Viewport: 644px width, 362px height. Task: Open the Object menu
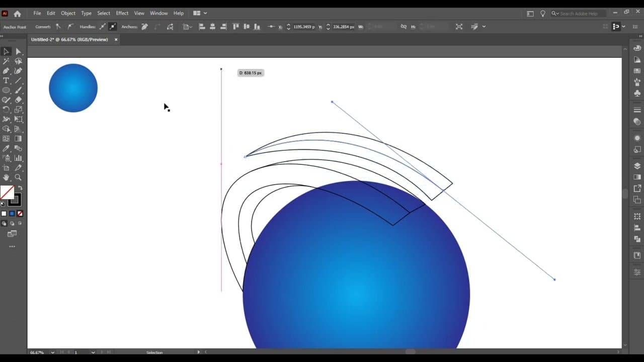click(68, 13)
